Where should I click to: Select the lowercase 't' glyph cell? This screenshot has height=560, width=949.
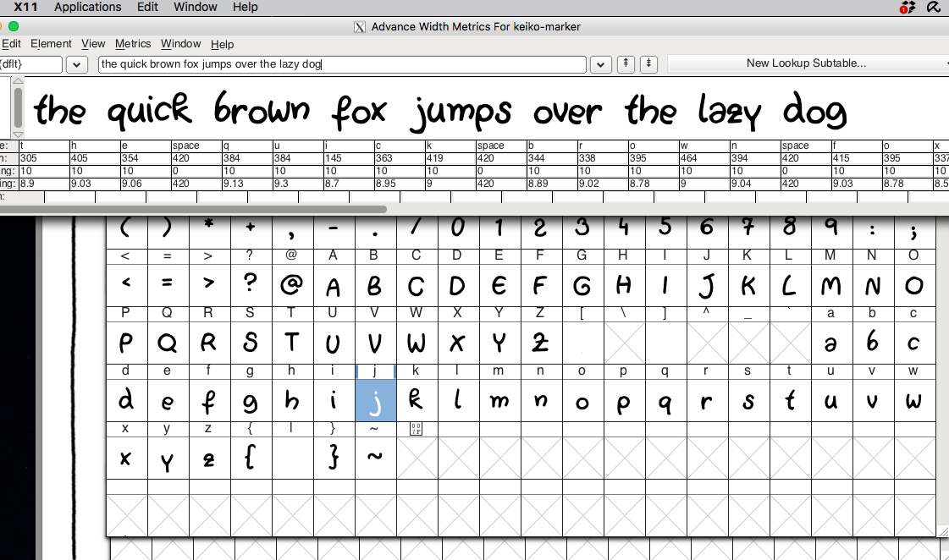(x=790, y=400)
